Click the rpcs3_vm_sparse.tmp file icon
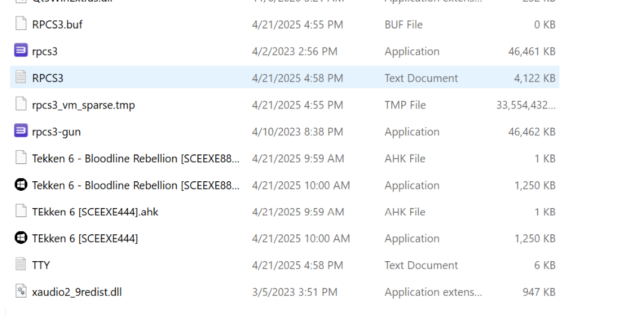Viewport: 644px width, 319px height. point(21,104)
